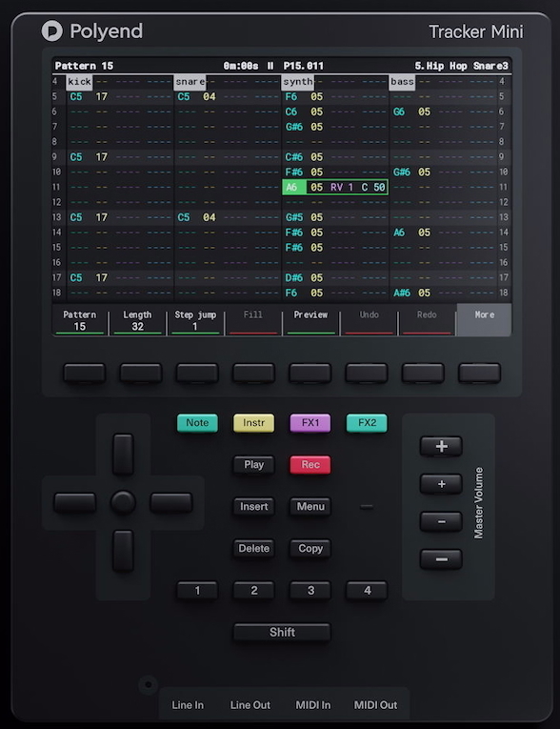Click the right arrow on the D-pad
Viewport: 560px width, 729px height.
click(x=171, y=503)
